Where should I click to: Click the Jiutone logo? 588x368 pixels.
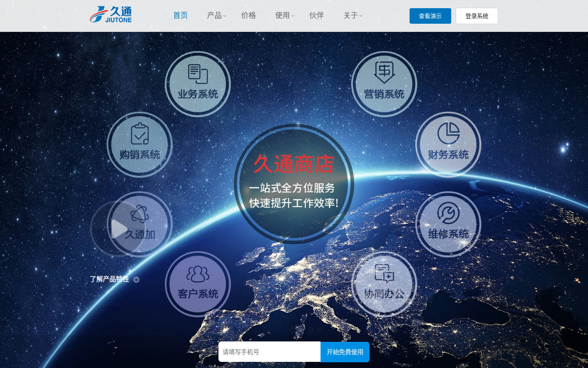click(111, 15)
